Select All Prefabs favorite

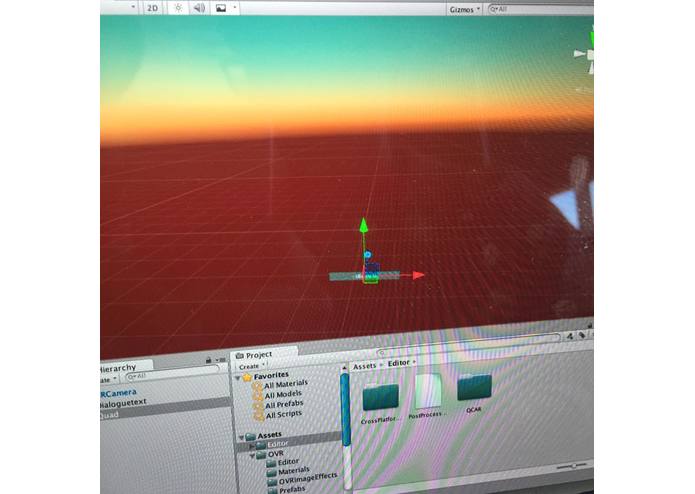pos(284,405)
